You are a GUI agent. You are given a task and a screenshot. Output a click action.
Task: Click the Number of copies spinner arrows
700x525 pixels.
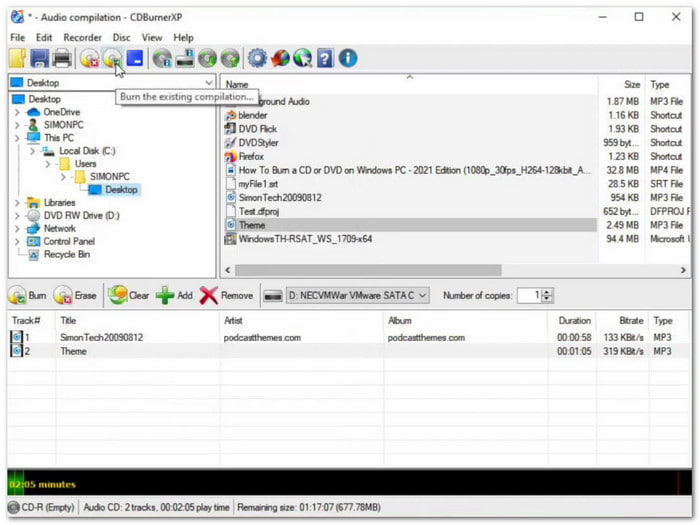[x=547, y=295]
